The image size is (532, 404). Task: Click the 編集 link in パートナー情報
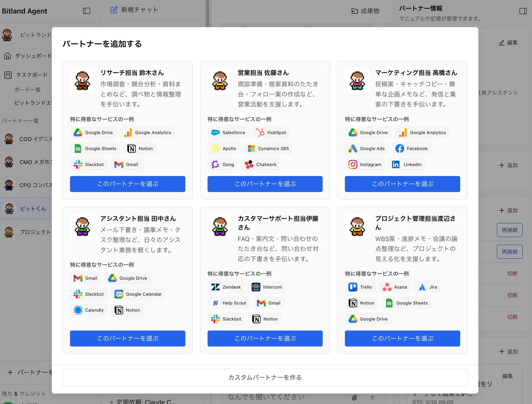pos(508,42)
